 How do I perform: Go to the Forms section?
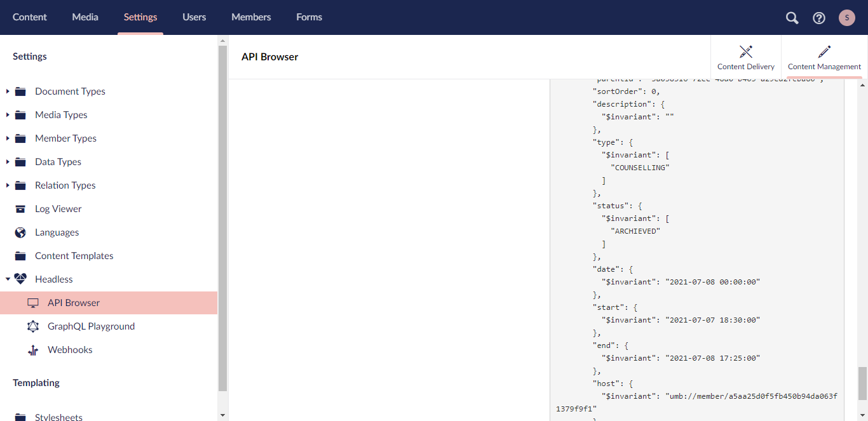click(309, 17)
